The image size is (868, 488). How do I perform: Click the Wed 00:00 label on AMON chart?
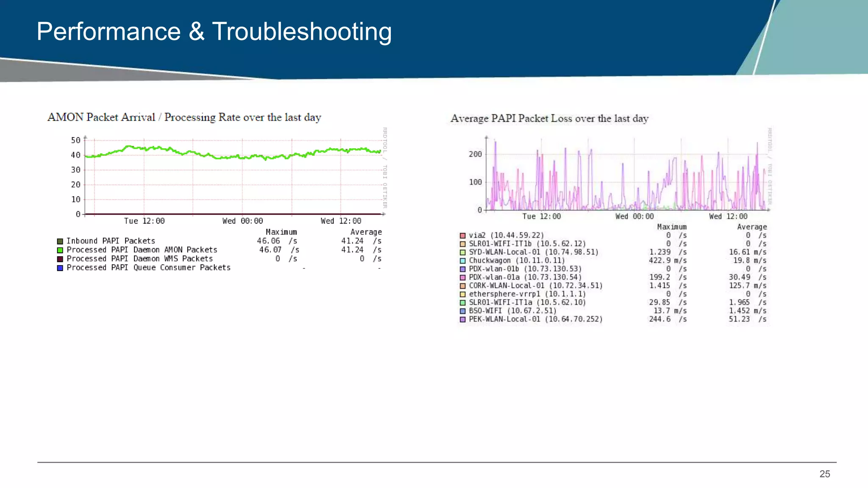click(242, 221)
